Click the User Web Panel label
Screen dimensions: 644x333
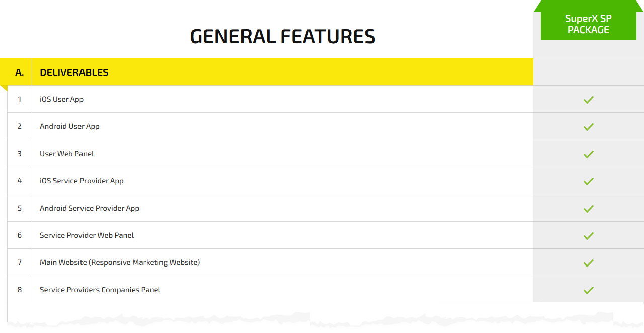[67, 154]
